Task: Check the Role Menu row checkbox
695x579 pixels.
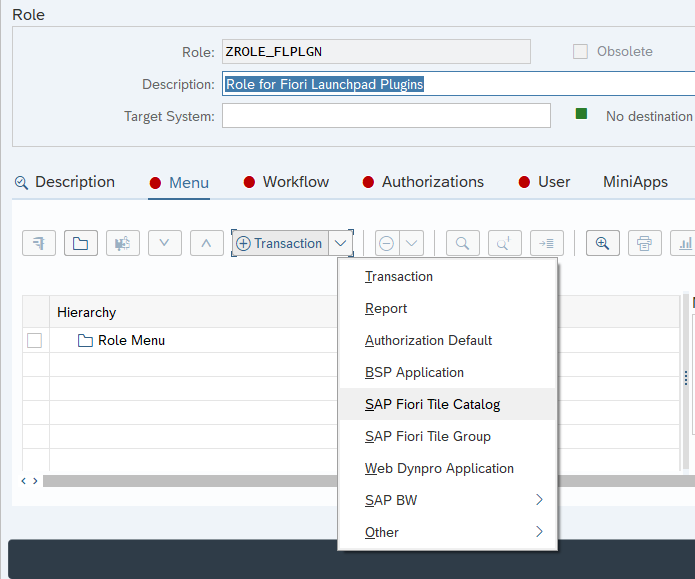Action: tap(35, 340)
